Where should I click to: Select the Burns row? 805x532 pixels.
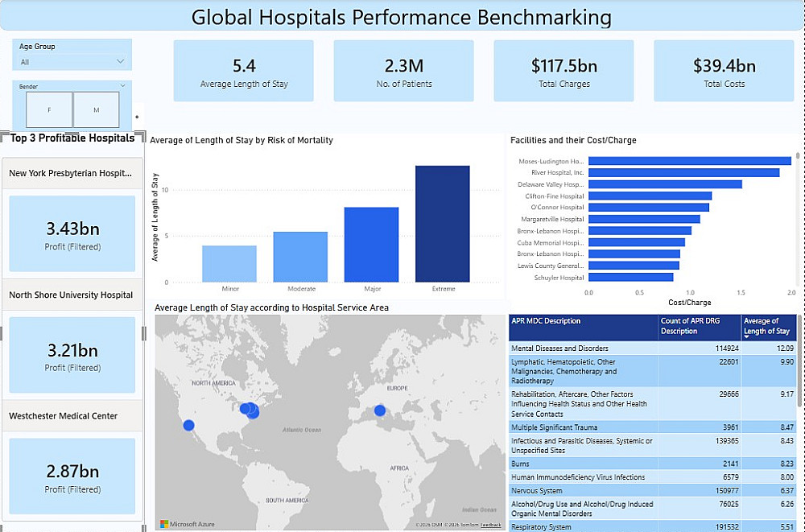coord(653,464)
